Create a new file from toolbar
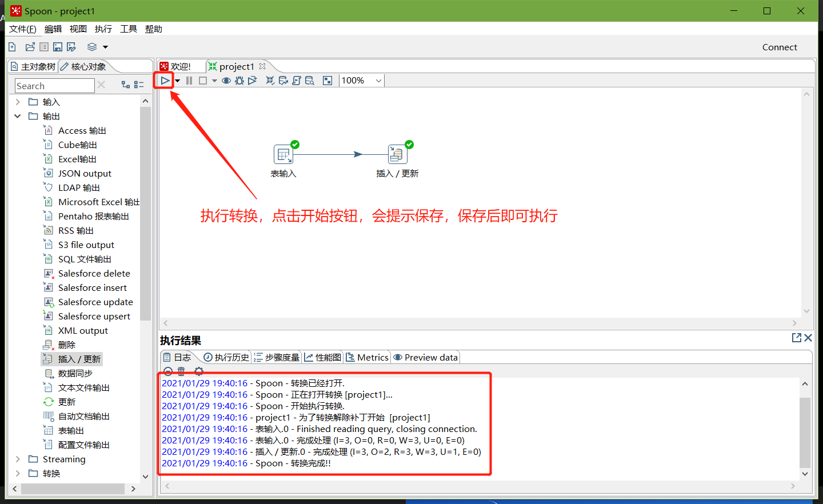 pyautogui.click(x=12, y=47)
